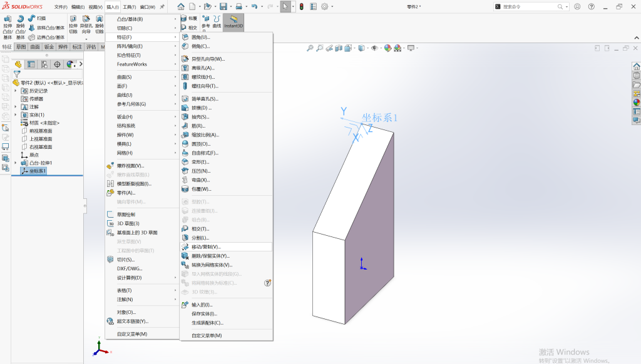Open the Hole Wizard (异型孔向导) ribbon tool

86,24
